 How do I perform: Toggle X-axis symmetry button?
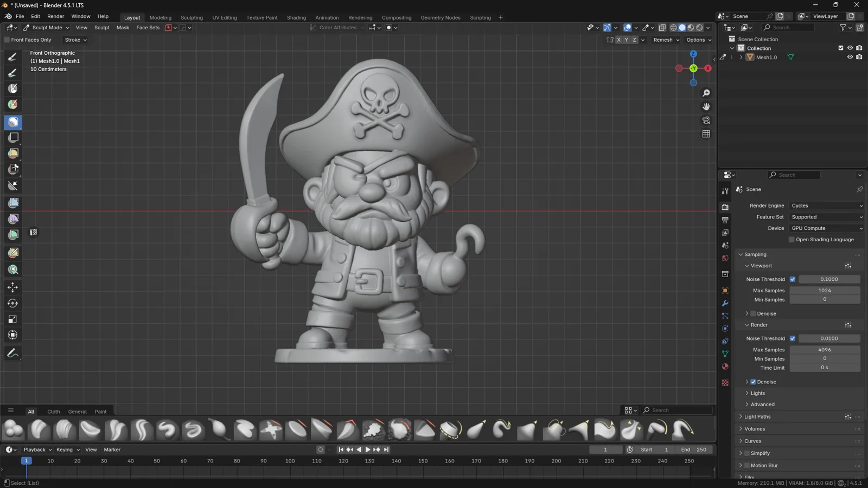618,40
